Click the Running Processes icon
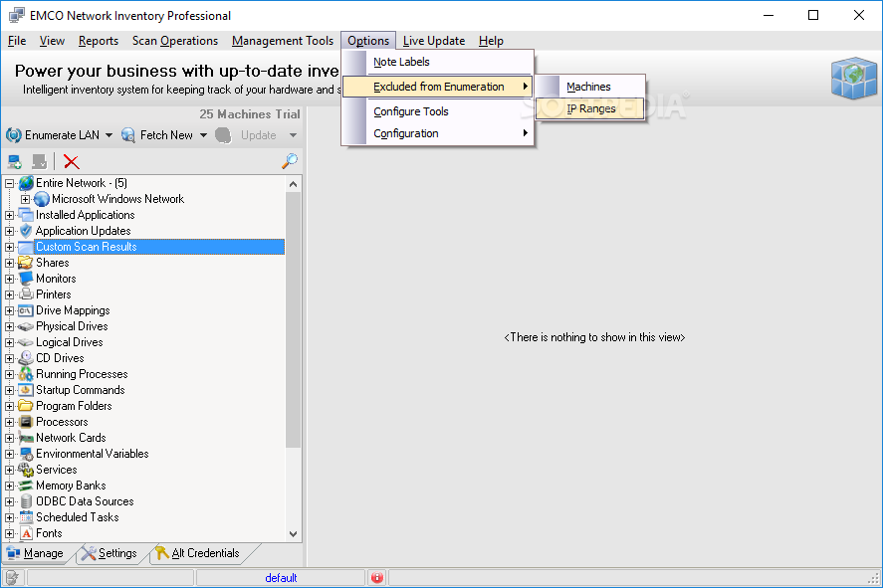This screenshot has width=883, height=588. tap(26, 374)
